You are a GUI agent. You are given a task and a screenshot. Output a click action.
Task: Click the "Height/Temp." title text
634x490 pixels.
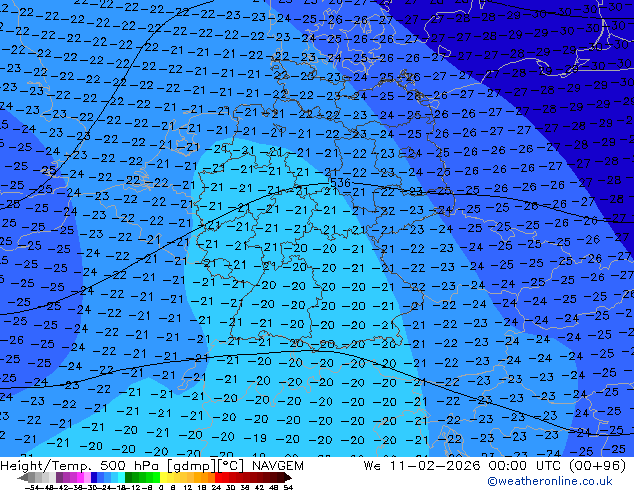[x=46, y=466]
